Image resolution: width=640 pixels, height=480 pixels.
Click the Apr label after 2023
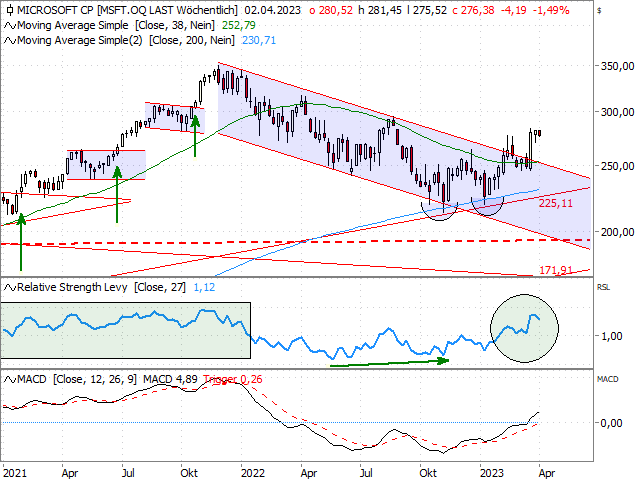click(x=547, y=473)
